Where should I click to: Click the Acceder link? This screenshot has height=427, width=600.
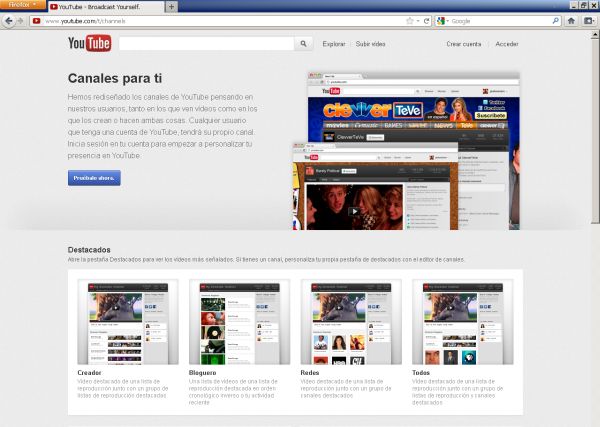507,44
